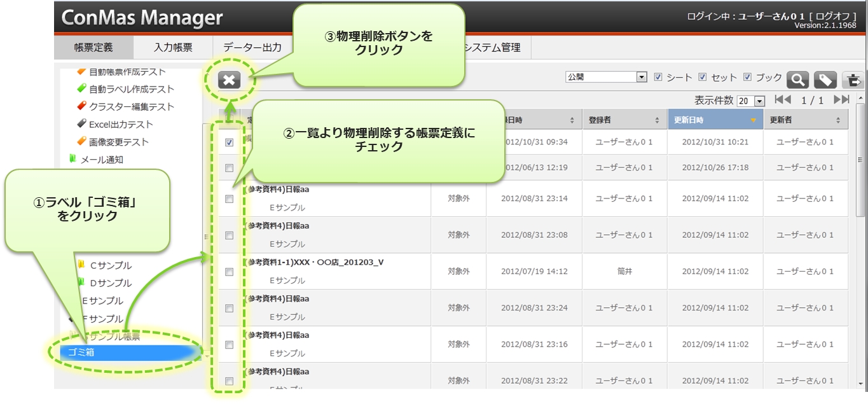The height and width of the screenshot is (404, 868).
Task: Select the red-tagged クラスター編集テスト label
Action: tap(131, 106)
